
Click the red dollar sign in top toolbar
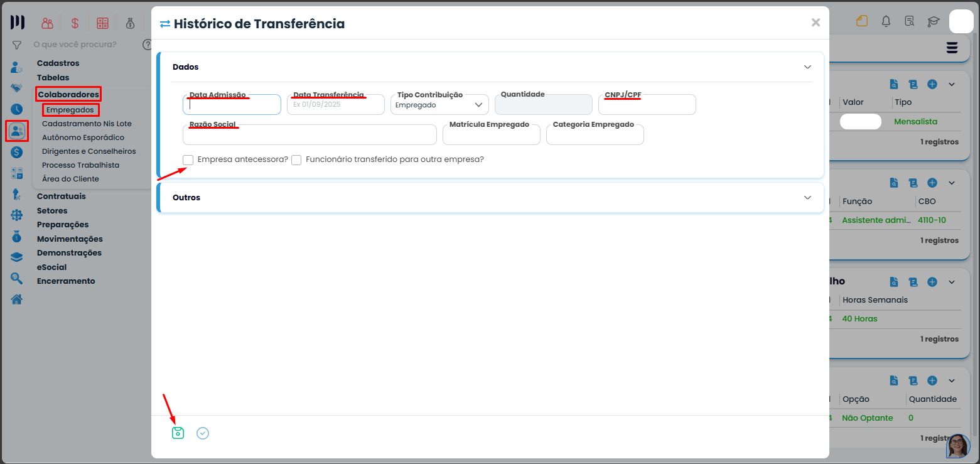[x=75, y=23]
